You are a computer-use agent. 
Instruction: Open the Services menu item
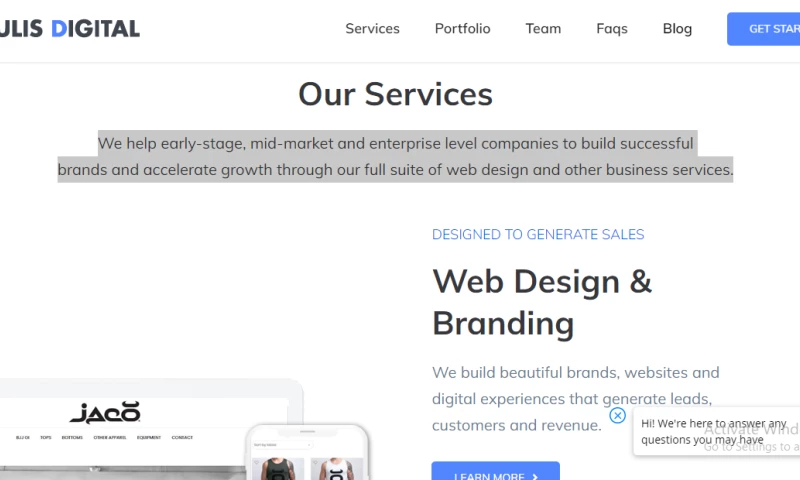click(372, 28)
